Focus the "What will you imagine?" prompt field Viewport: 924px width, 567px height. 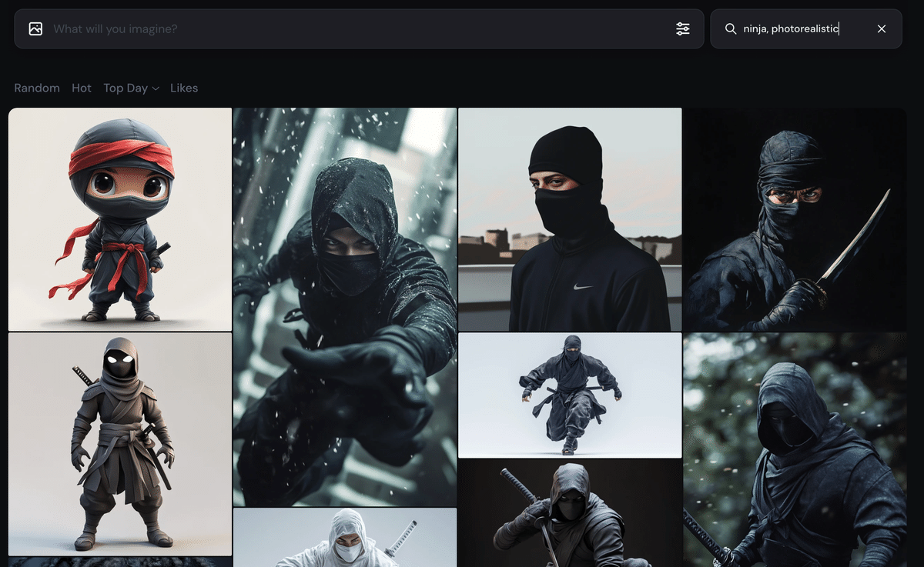(359, 28)
